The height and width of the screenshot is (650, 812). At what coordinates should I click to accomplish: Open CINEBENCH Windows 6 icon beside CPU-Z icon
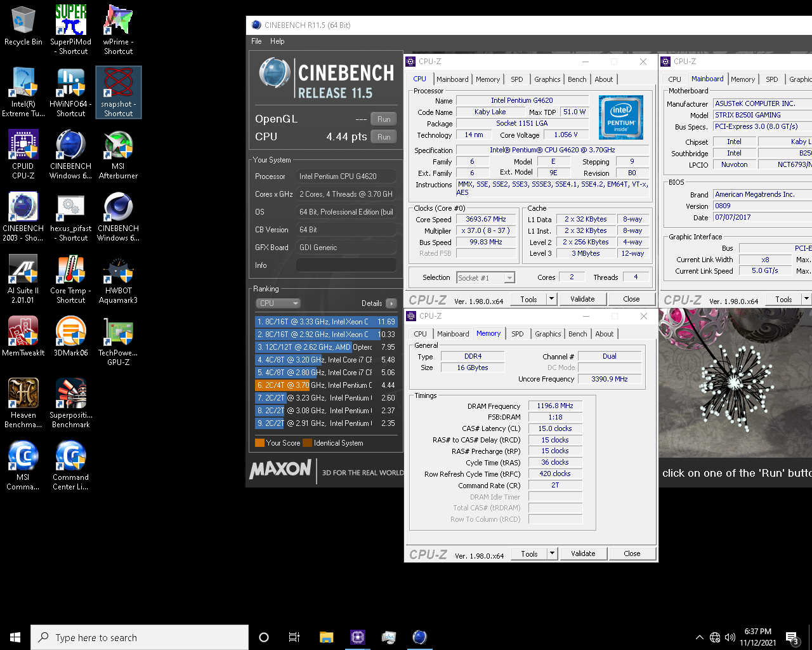click(x=71, y=154)
